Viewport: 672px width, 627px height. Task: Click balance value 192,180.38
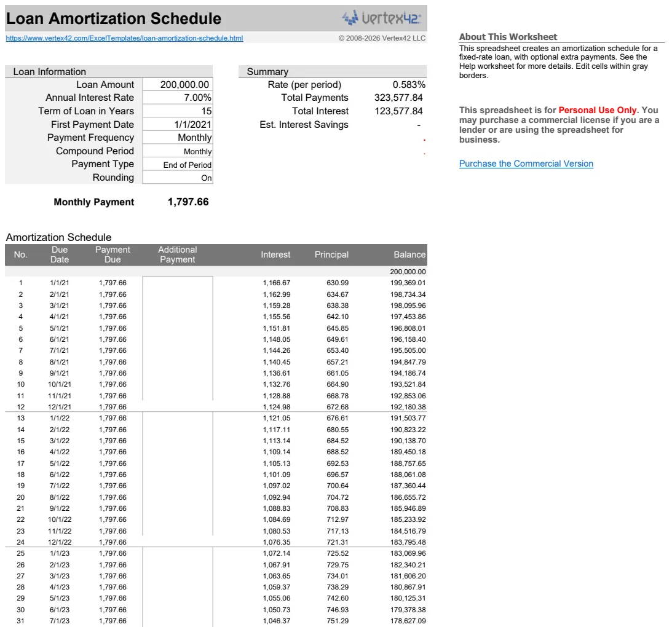(408, 407)
